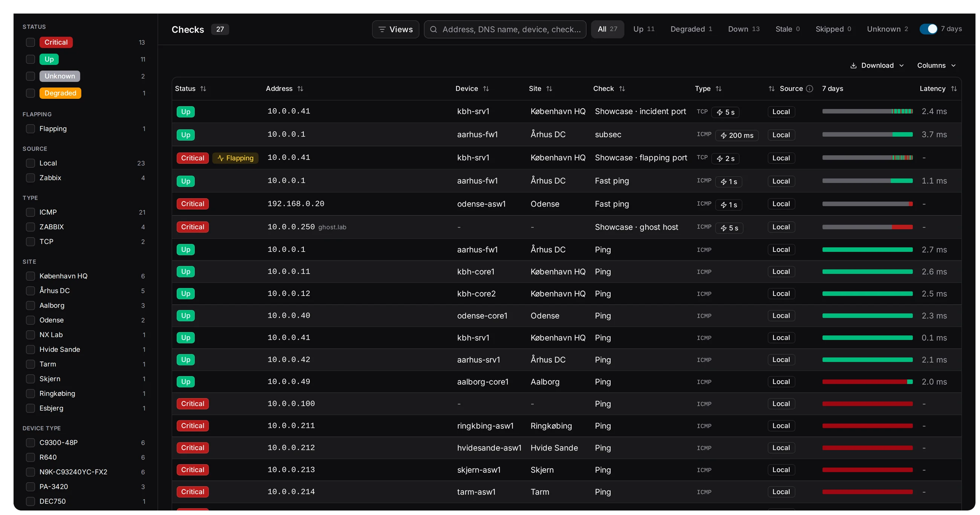Click the search magnifier icon

pos(433,29)
